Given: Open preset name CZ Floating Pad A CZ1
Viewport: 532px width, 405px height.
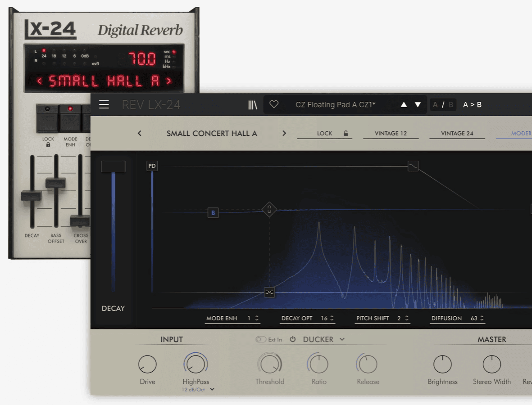Looking at the screenshot, I should click(x=335, y=105).
